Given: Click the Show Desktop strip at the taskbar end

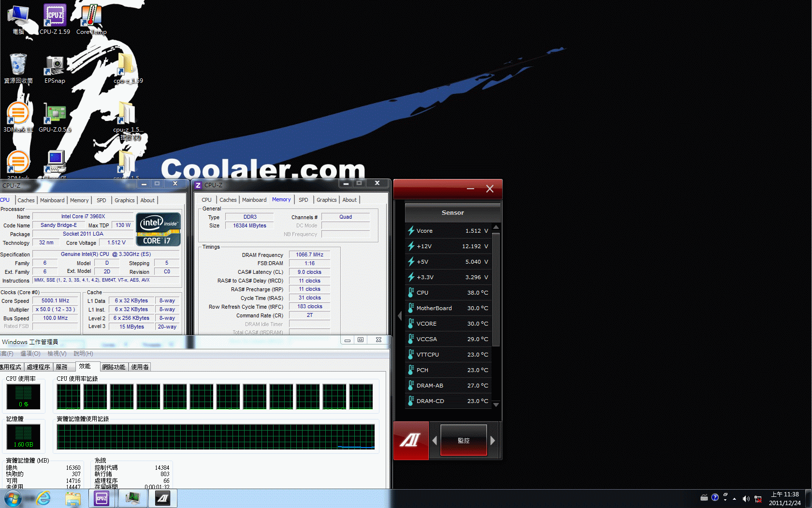Looking at the screenshot, I should point(808,498).
